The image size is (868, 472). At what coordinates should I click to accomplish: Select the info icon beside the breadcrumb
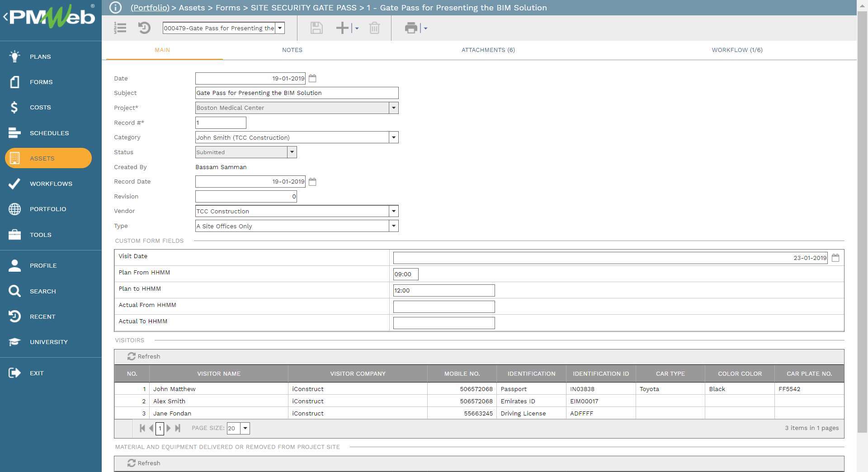(x=115, y=7)
